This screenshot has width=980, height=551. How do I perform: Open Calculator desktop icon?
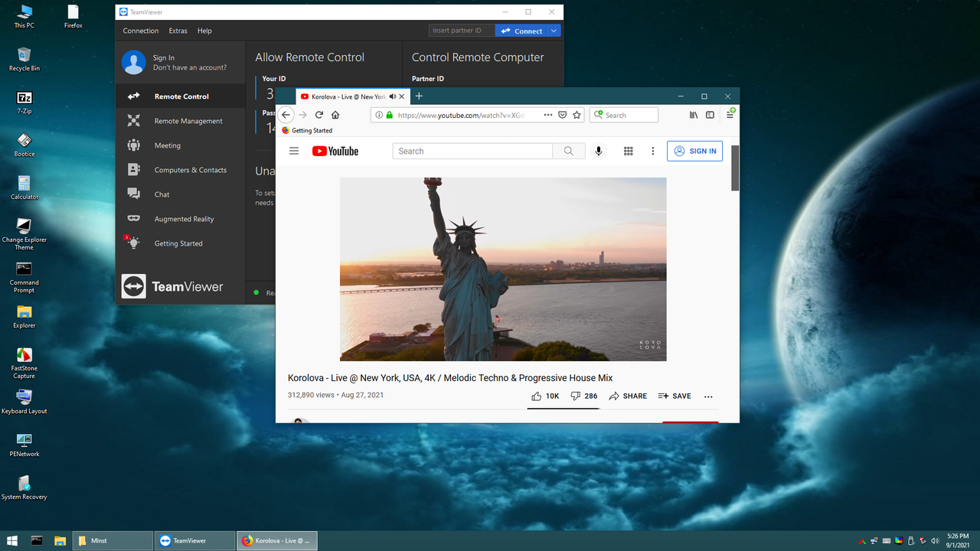tap(24, 187)
